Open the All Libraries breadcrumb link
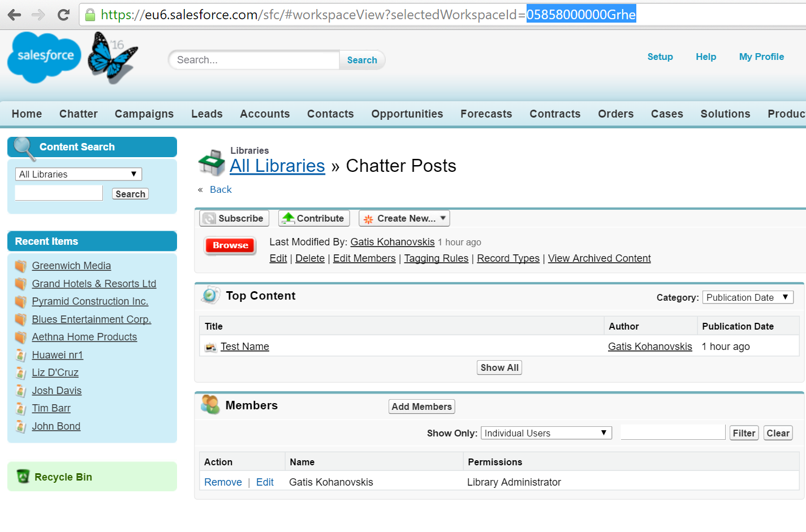This screenshot has height=532, width=806. 277,166
